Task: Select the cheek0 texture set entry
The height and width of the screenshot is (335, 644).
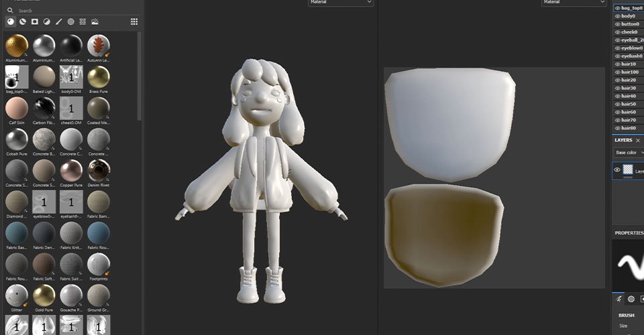Action: [629, 32]
